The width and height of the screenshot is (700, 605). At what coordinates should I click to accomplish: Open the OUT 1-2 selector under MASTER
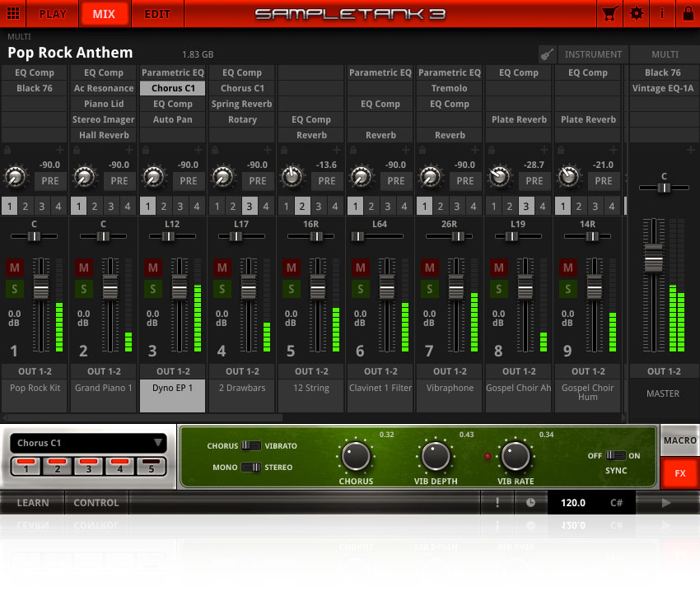(663, 371)
